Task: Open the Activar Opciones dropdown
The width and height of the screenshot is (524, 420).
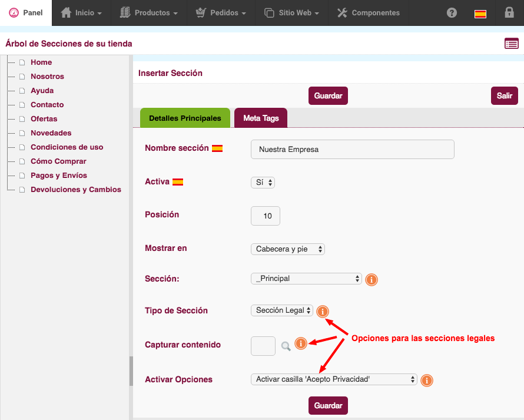Action: point(334,379)
